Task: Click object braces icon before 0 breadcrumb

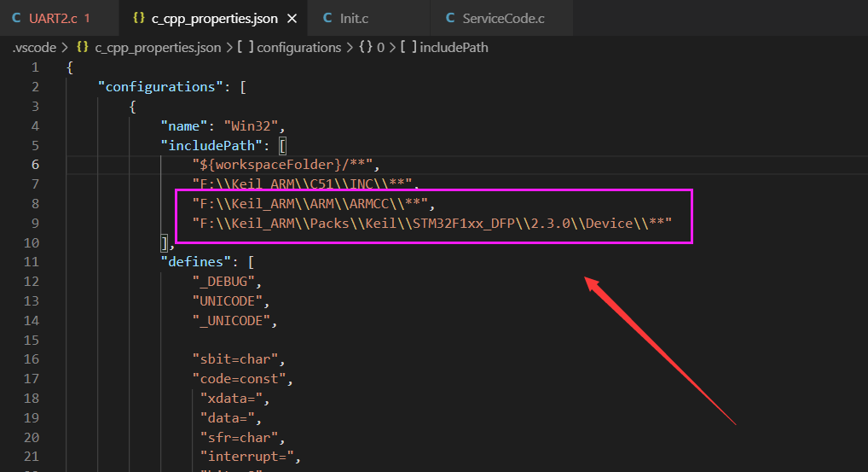Action: pyautogui.click(x=365, y=47)
